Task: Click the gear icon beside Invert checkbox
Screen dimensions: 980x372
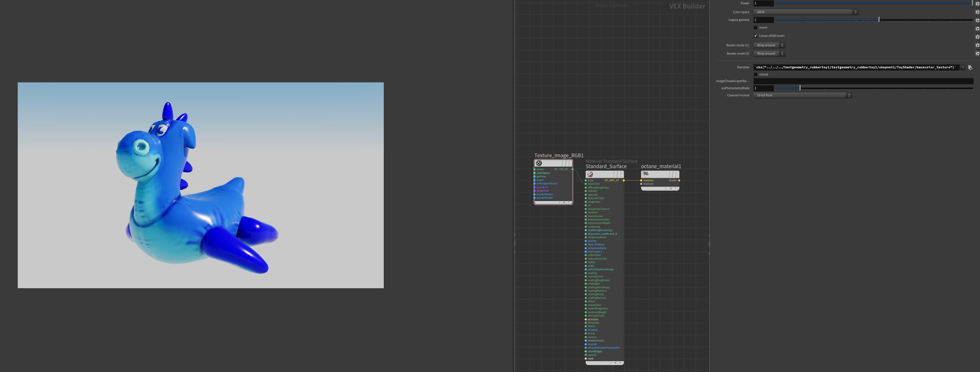Action: coord(977,29)
